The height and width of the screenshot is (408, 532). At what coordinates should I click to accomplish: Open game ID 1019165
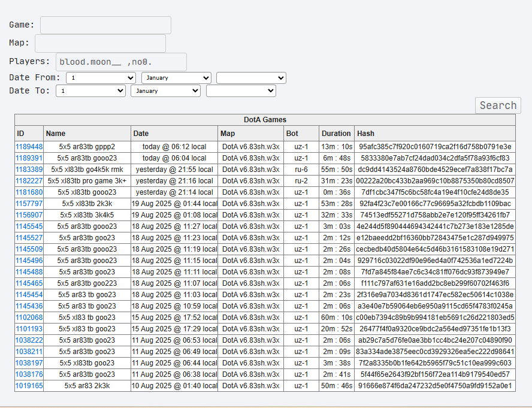coord(29,386)
